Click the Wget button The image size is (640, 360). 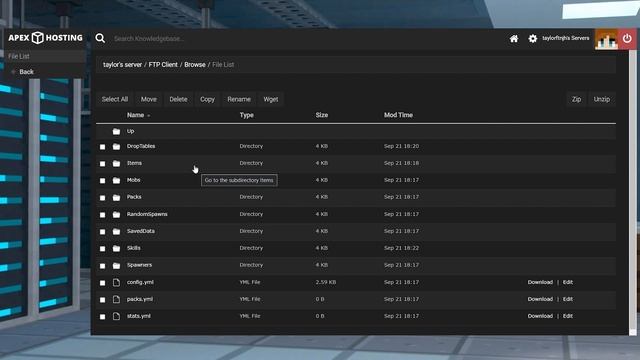pos(271,99)
